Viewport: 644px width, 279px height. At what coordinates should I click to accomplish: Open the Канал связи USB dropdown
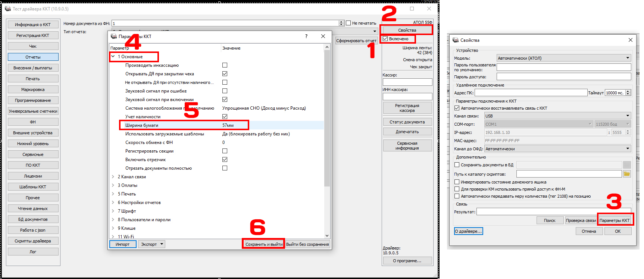click(628, 116)
